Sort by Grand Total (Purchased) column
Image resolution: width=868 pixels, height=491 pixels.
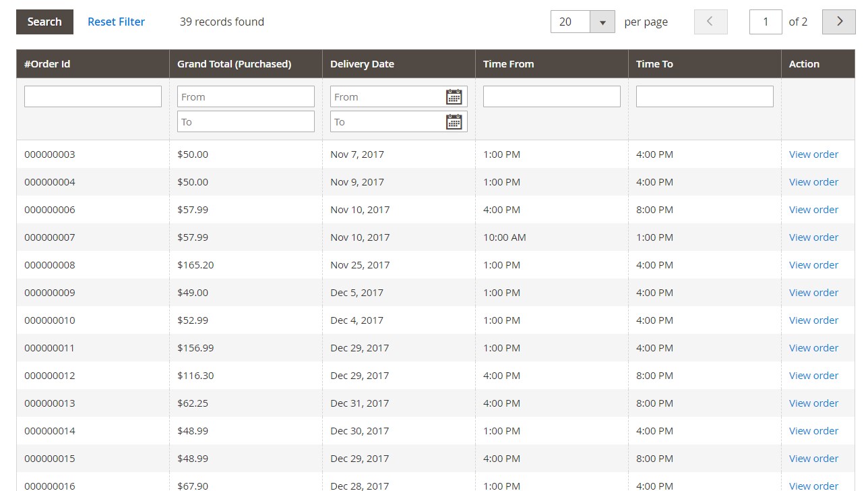click(234, 64)
